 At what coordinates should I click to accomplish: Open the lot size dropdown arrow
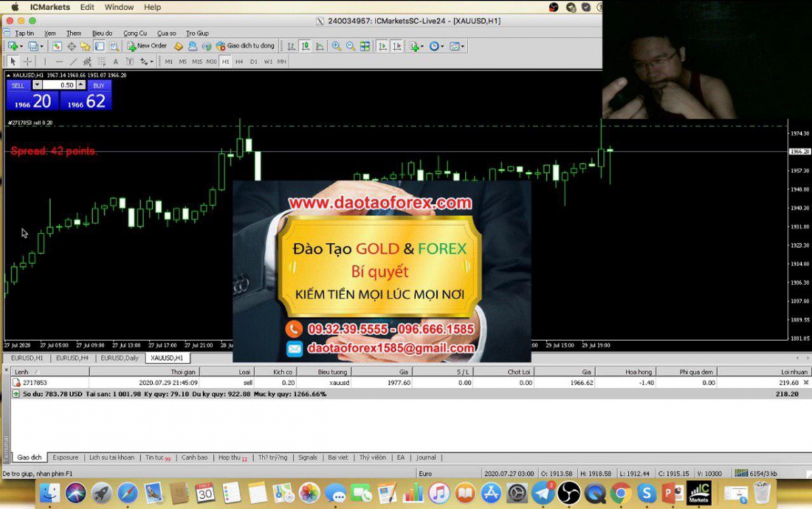(37, 85)
